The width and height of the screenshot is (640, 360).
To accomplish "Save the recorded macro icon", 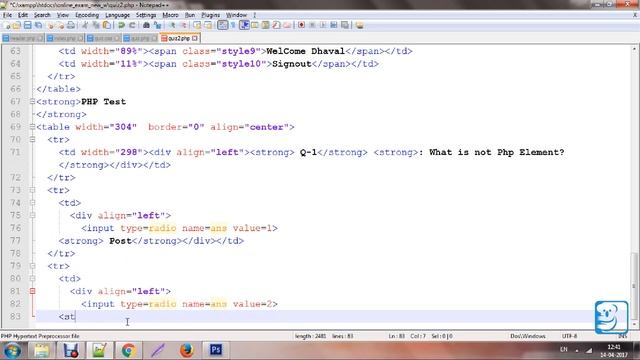I will pos(345,25).
